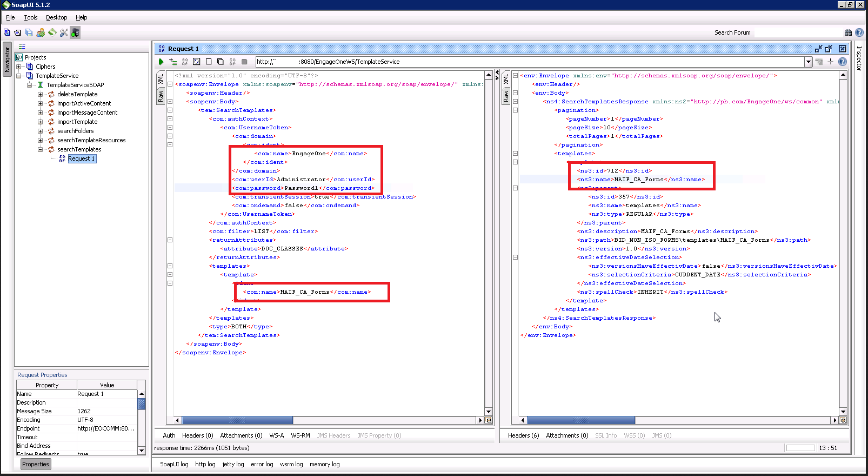Show the SoapUI log

[x=174, y=464]
